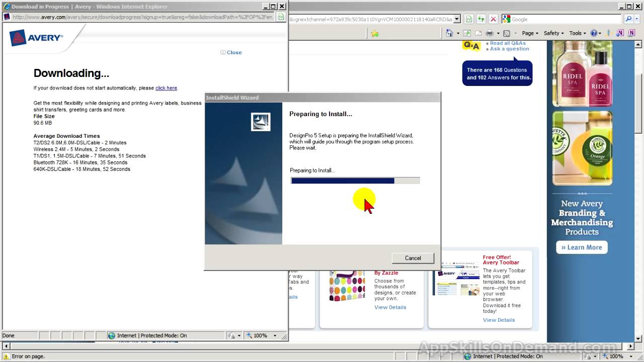
Task: Open the Tools menu
Action: [x=578, y=33]
